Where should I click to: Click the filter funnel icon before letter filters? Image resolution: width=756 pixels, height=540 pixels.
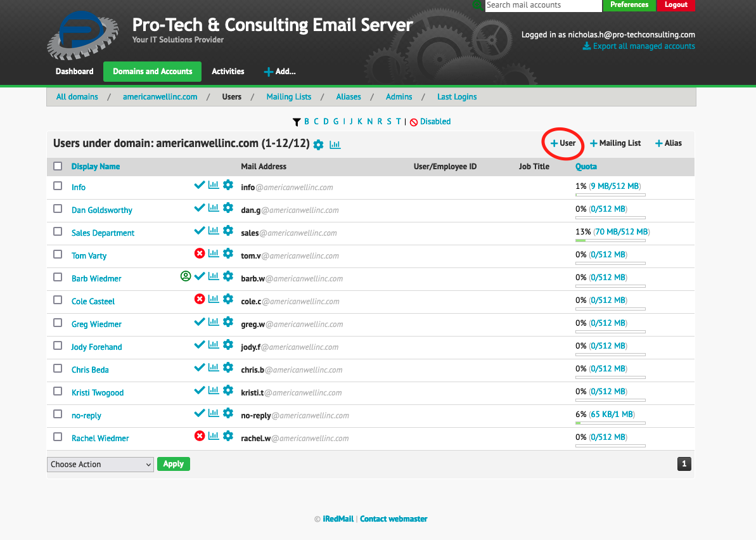click(296, 121)
